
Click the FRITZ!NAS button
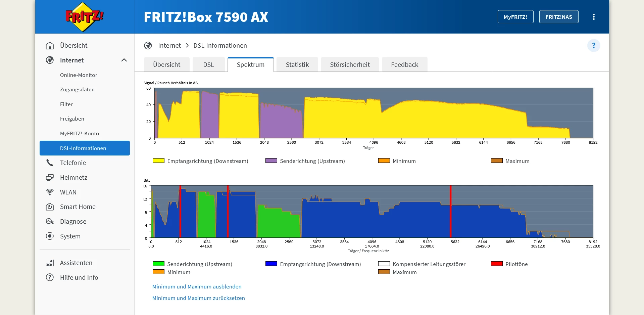coord(559,17)
